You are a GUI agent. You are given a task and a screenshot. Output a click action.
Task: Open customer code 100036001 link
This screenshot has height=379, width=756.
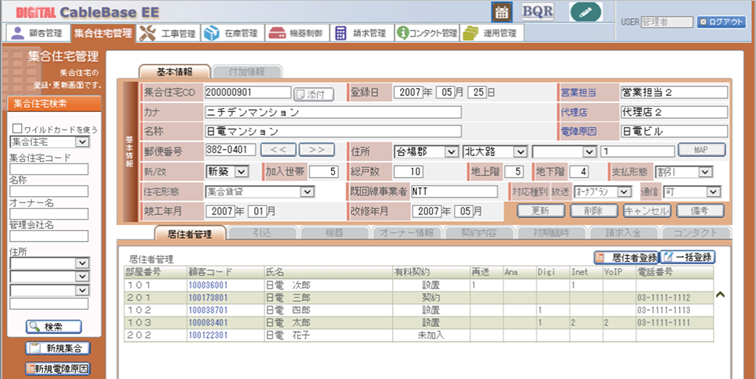coord(208,285)
